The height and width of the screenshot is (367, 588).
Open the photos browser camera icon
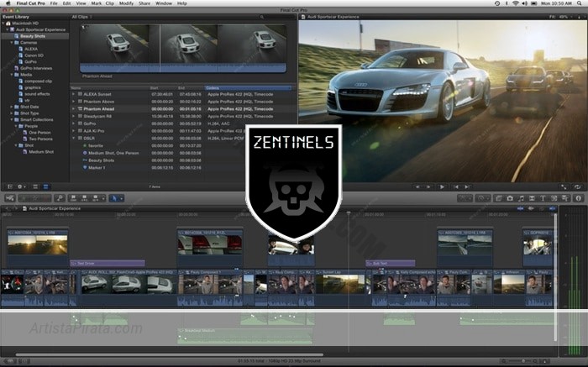tap(509, 198)
